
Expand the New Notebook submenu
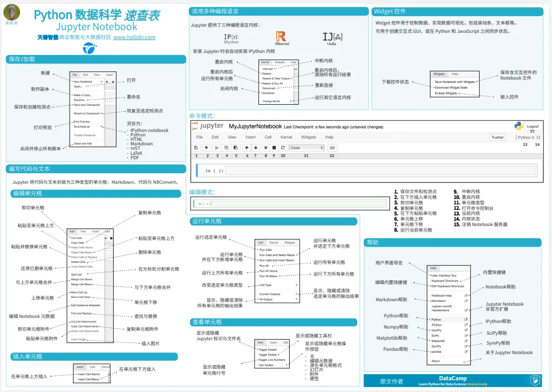[102, 82]
